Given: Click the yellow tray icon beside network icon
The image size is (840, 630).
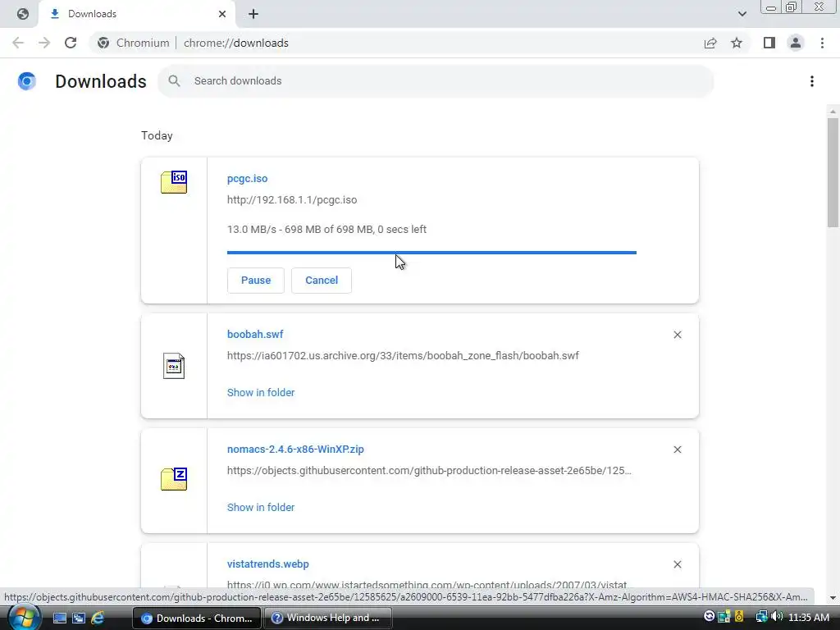Looking at the screenshot, I should [x=739, y=617].
